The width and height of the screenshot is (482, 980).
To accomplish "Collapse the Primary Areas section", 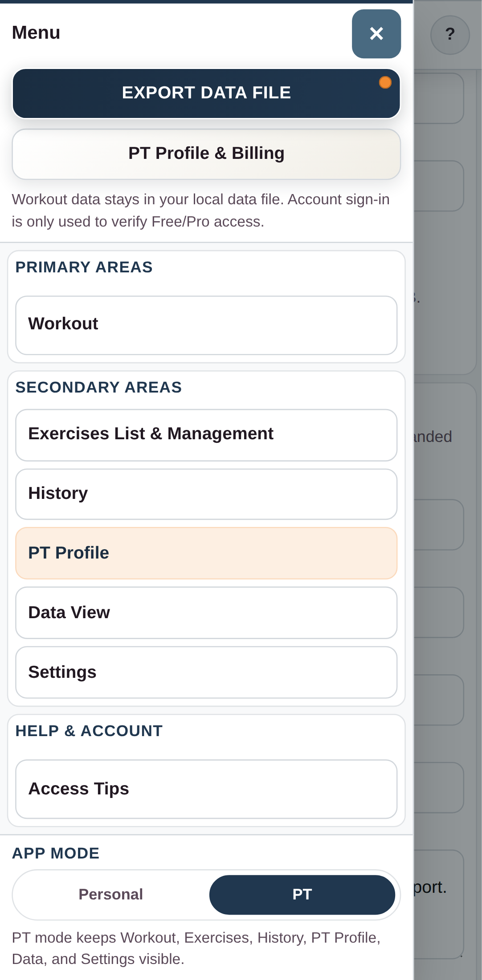I will (84, 267).
